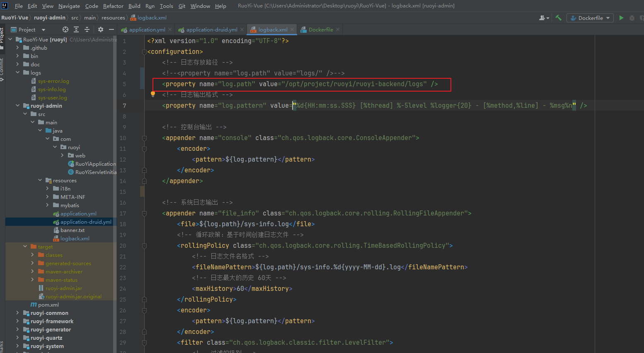Click resources in the breadcrumb bar
Screen dimensions: 644x353
(x=113, y=17)
